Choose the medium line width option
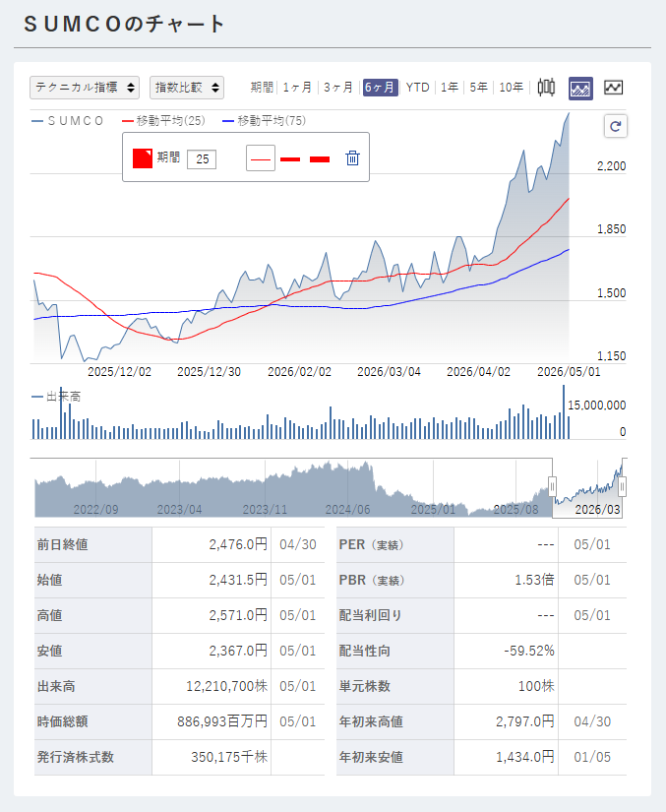 click(290, 159)
